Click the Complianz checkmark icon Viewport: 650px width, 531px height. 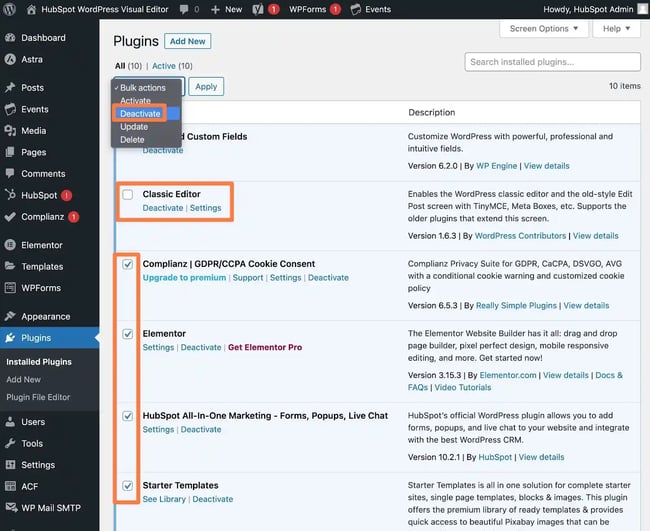tap(10, 216)
